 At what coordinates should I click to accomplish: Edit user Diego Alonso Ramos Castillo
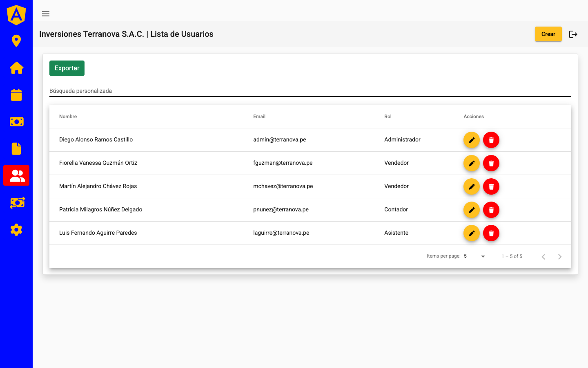[472, 140]
